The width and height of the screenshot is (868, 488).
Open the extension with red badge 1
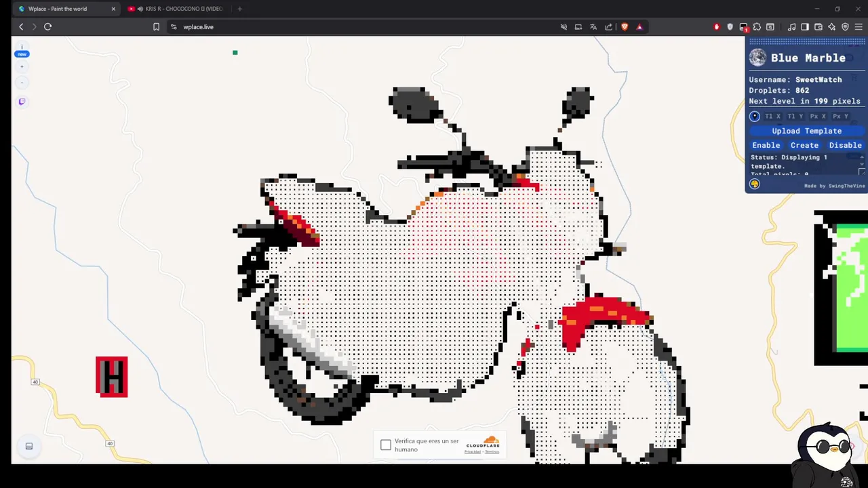[744, 27]
